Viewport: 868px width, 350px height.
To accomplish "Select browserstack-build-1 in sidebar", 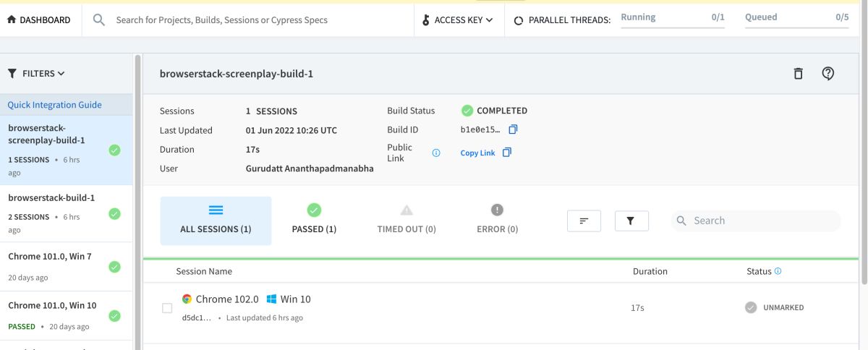I will click(x=67, y=213).
